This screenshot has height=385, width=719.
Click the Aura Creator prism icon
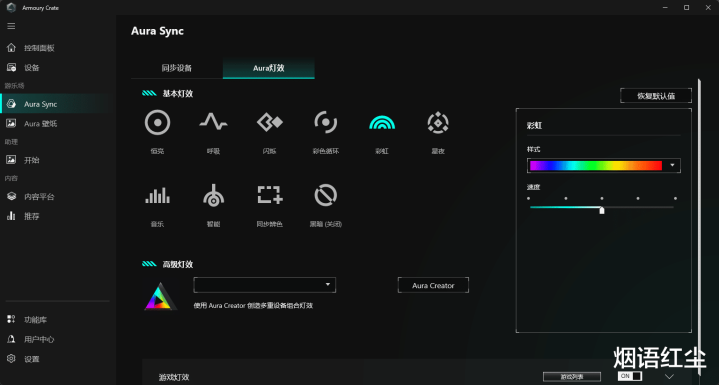tap(160, 297)
